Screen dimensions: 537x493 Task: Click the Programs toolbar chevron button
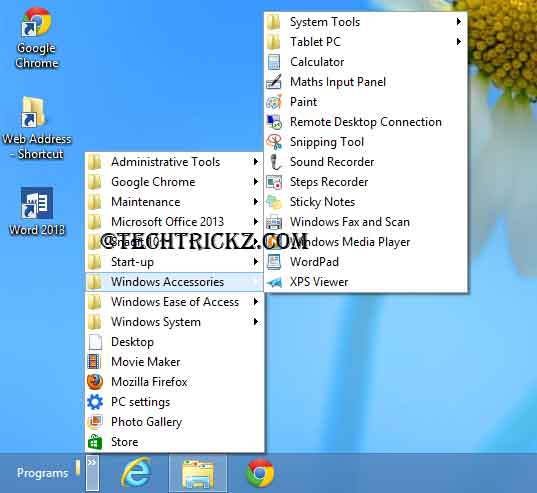click(92, 472)
